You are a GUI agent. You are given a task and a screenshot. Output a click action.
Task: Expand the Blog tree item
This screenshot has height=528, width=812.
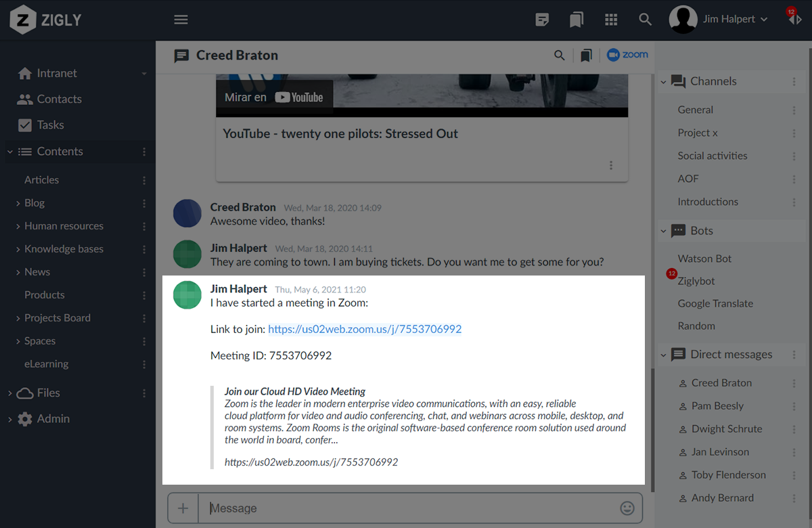click(18, 203)
